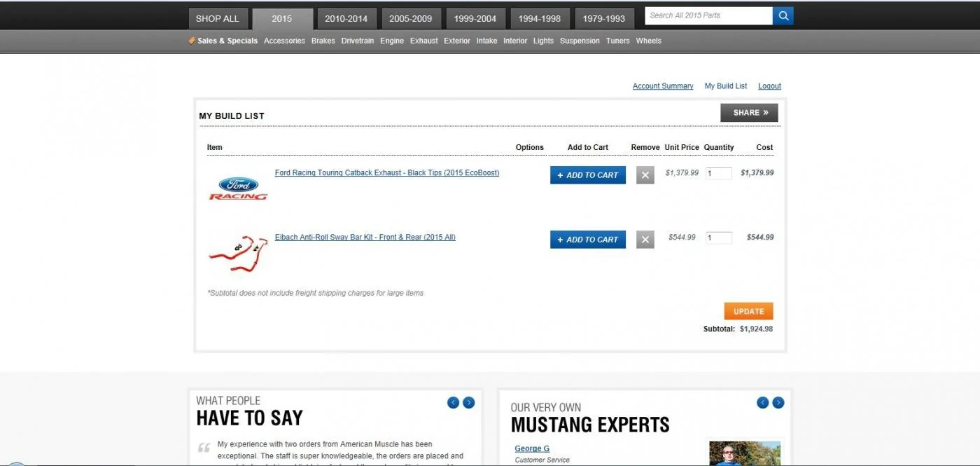
Task: Open the Brakes category
Action: pyautogui.click(x=323, y=41)
